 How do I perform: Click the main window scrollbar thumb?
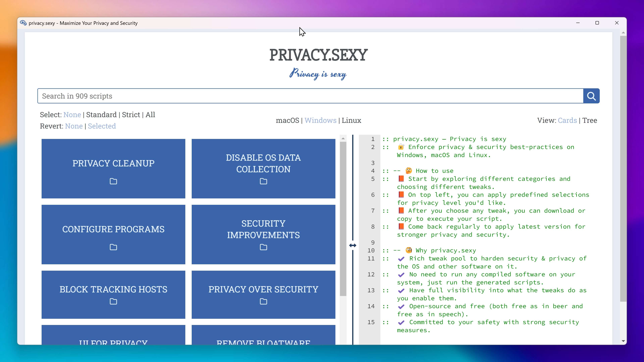623,169
